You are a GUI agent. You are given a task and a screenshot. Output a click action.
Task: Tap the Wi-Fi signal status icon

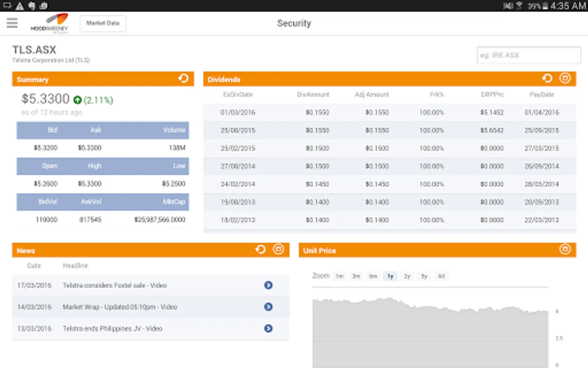point(519,6)
